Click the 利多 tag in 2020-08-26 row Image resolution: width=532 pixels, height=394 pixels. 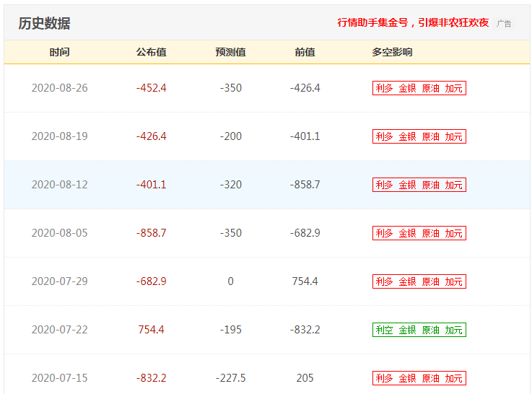coord(419,88)
